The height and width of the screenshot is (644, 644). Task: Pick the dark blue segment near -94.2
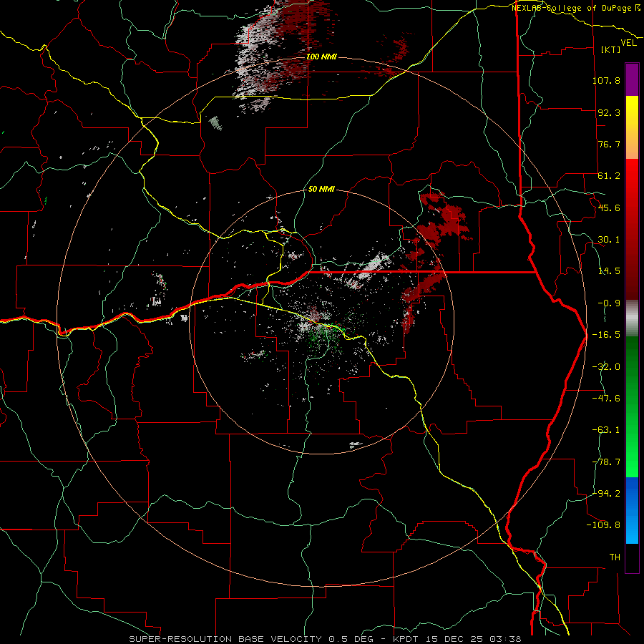click(632, 493)
